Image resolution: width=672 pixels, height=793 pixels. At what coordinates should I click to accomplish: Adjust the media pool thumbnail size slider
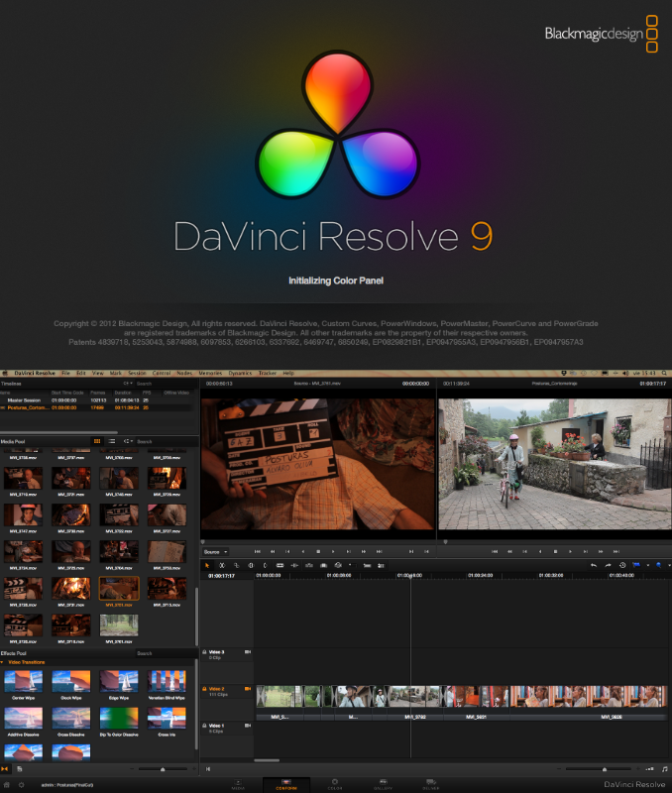163,769
